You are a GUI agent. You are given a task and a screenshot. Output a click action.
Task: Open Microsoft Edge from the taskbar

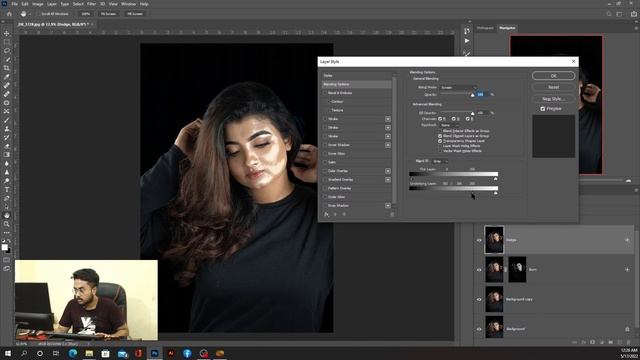point(73,353)
